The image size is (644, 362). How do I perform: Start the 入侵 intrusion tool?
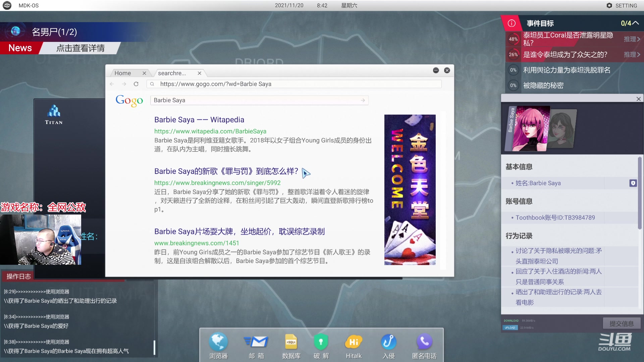pyautogui.click(x=388, y=346)
